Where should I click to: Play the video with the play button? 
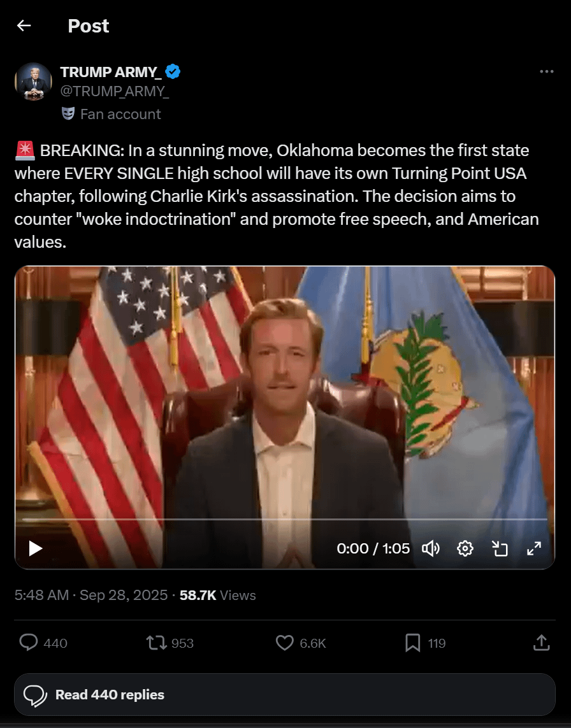point(35,548)
